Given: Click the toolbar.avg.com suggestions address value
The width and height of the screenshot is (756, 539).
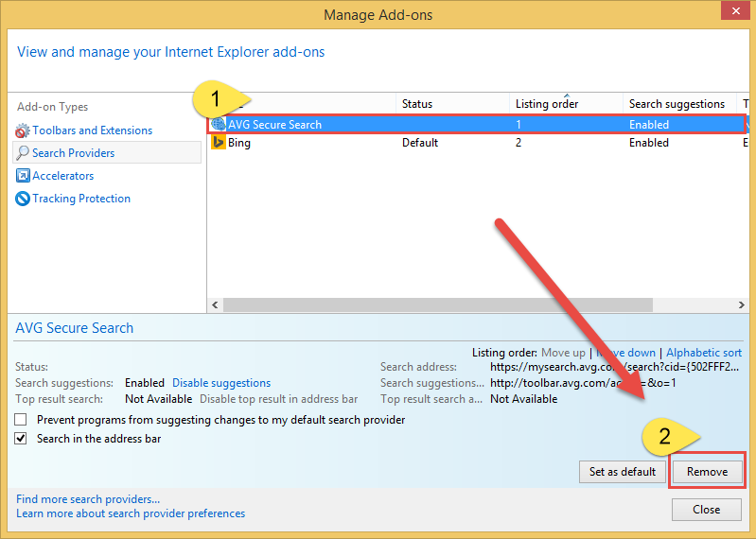Looking at the screenshot, I should coord(583,383).
